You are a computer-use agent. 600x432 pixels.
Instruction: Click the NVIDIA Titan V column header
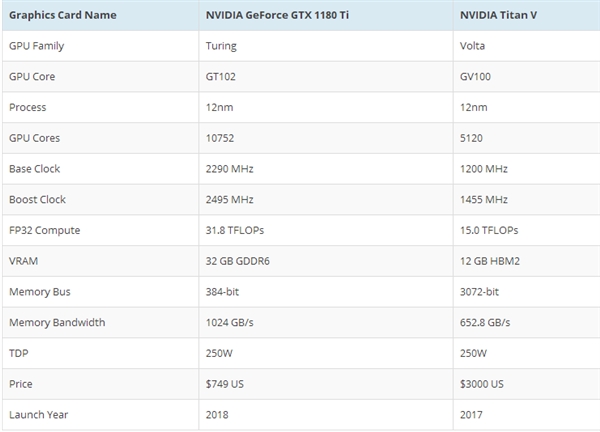pos(496,15)
